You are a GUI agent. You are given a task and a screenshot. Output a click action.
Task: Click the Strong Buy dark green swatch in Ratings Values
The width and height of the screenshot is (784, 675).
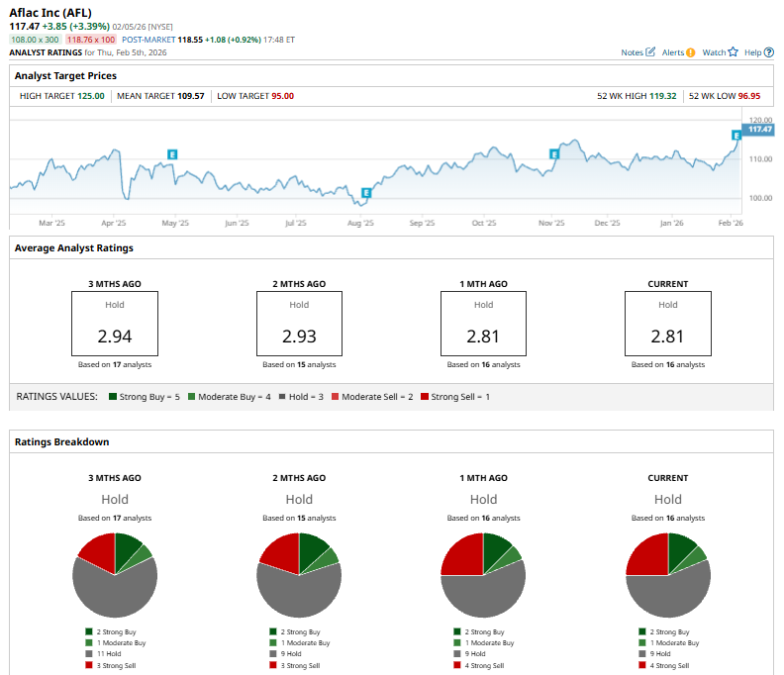[x=113, y=397]
